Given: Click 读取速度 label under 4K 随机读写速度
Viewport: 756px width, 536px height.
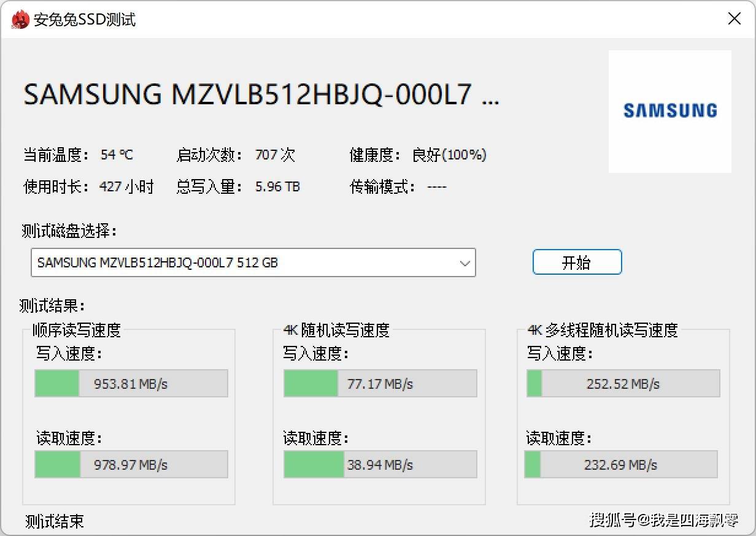Looking at the screenshot, I should pos(316,438).
